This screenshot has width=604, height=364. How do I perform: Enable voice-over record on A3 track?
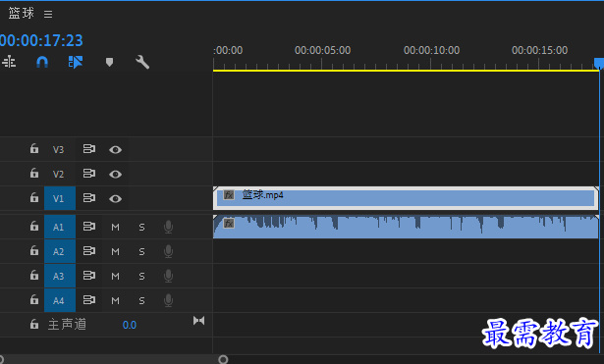[x=168, y=276]
